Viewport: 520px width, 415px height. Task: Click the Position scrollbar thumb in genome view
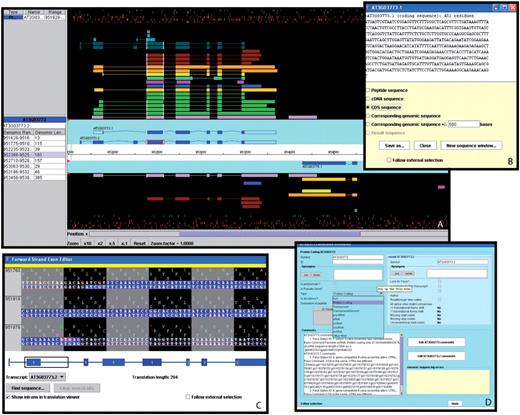tap(269, 234)
